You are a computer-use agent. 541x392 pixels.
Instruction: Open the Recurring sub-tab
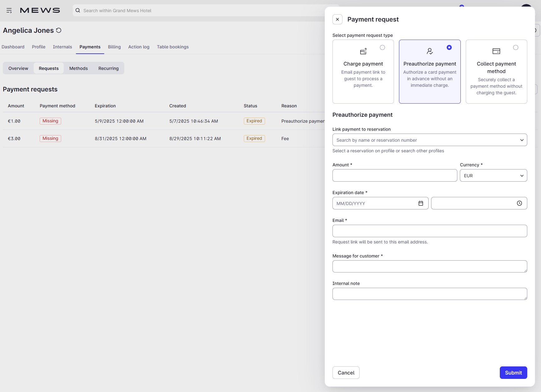click(109, 68)
